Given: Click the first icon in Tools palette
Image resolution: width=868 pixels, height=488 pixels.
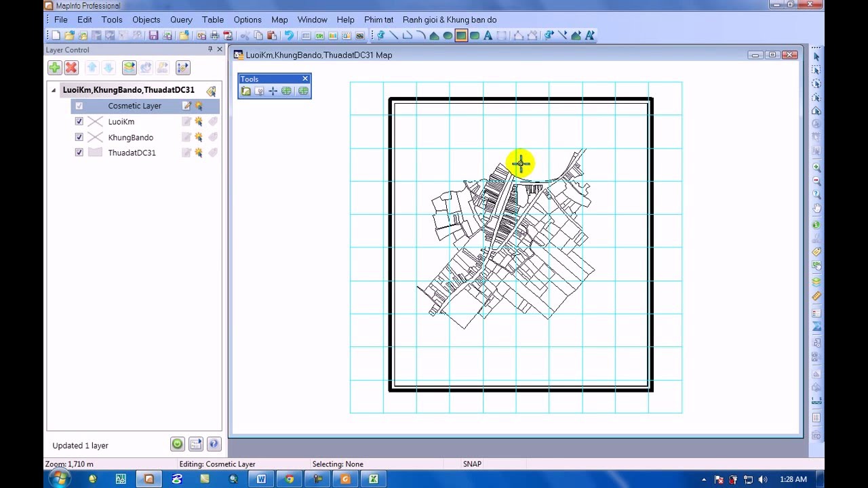Looking at the screenshot, I should (245, 91).
